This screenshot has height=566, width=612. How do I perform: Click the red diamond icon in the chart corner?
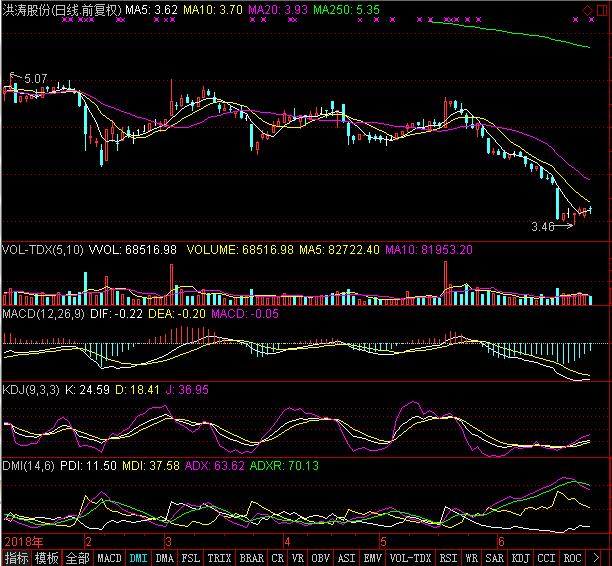pyautogui.click(x=587, y=11)
